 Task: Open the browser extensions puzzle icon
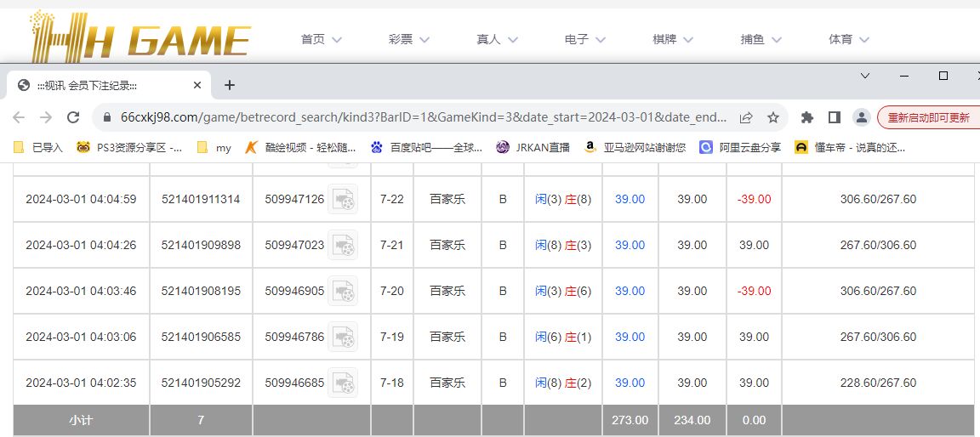[807, 117]
